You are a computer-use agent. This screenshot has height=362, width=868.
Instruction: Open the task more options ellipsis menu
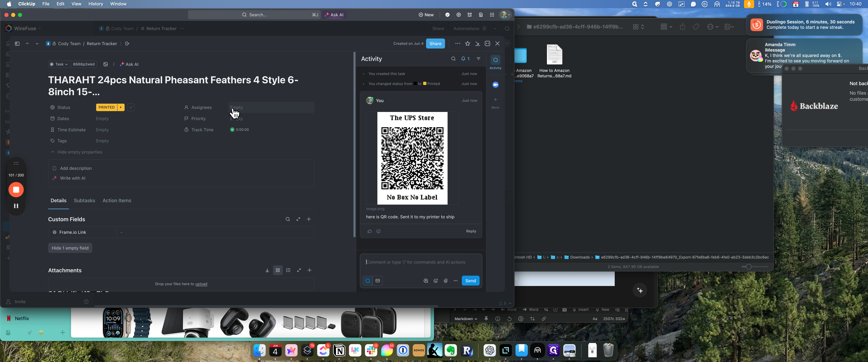pos(457,43)
